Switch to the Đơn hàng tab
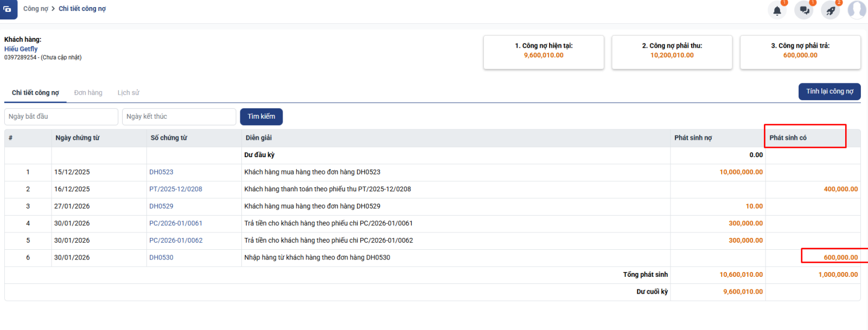868x330 pixels. 88,93
